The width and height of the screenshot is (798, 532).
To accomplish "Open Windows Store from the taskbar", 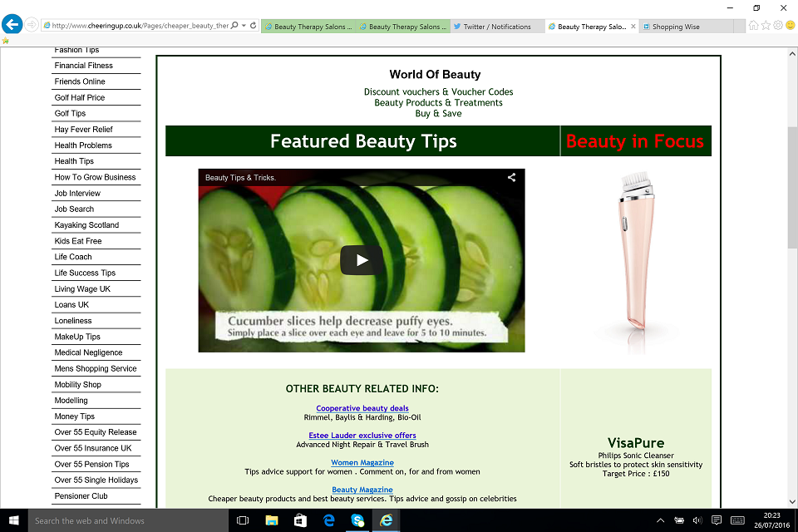I will [300, 520].
